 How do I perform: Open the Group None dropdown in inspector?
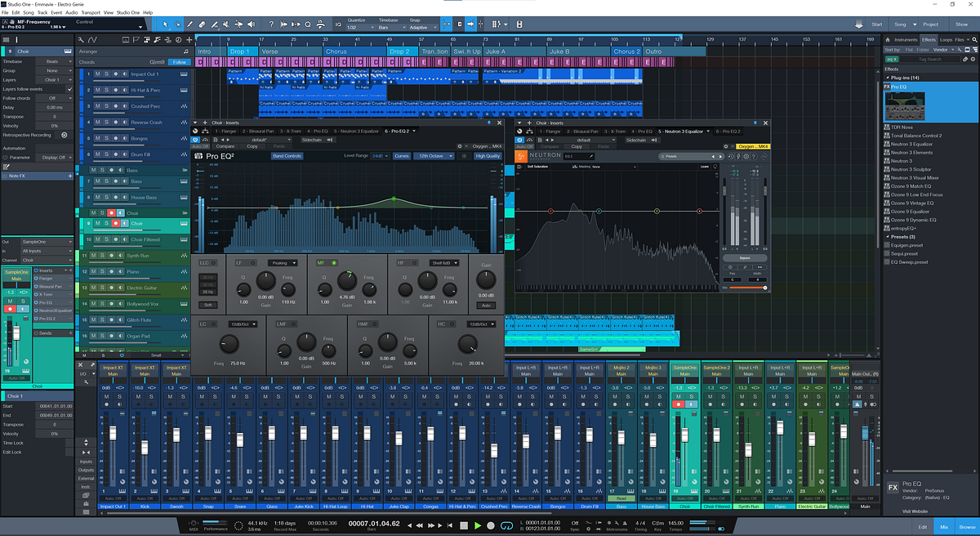[53, 70]
